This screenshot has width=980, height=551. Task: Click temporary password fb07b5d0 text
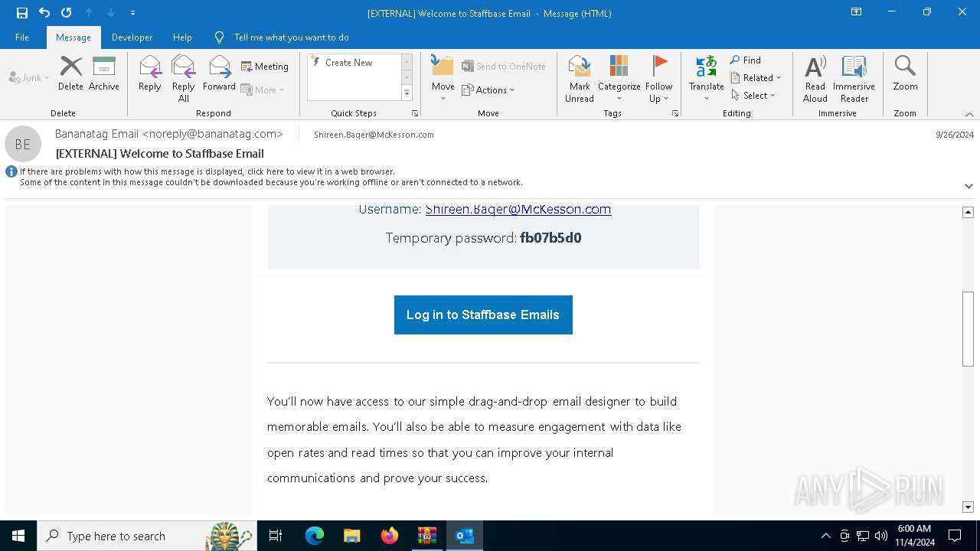coord(550,238)
